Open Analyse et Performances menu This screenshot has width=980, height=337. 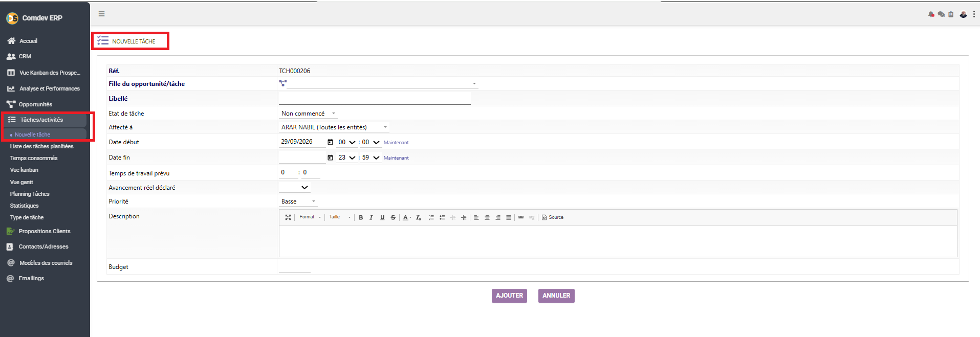44,88
